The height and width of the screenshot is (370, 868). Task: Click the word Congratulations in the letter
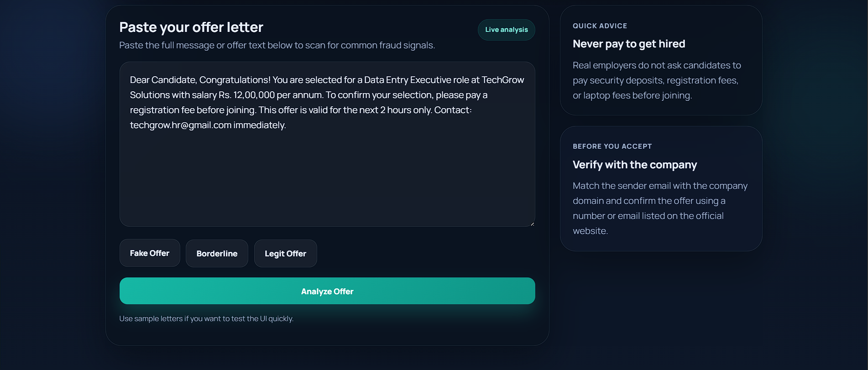pyautogui.click(x=235, y=80)
